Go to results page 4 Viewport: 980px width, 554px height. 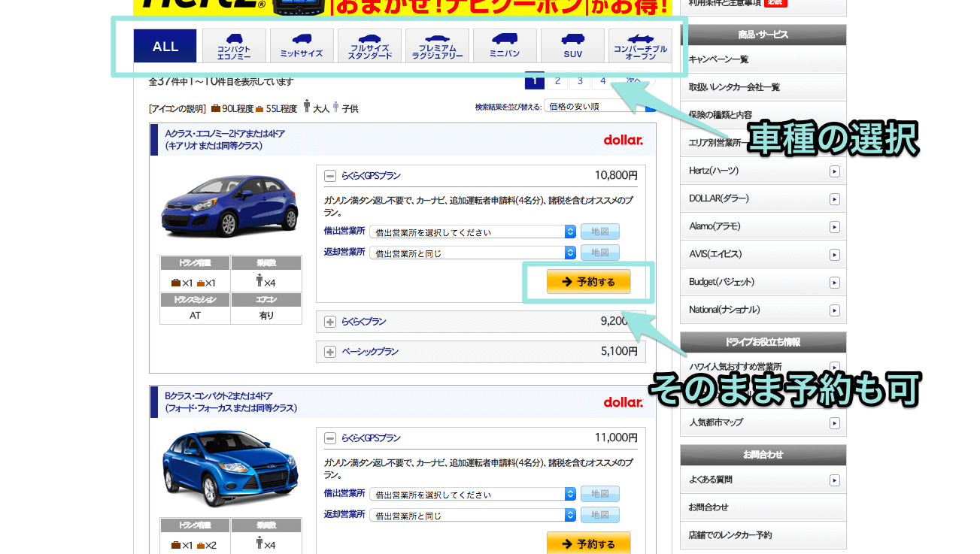click(602, 80)
